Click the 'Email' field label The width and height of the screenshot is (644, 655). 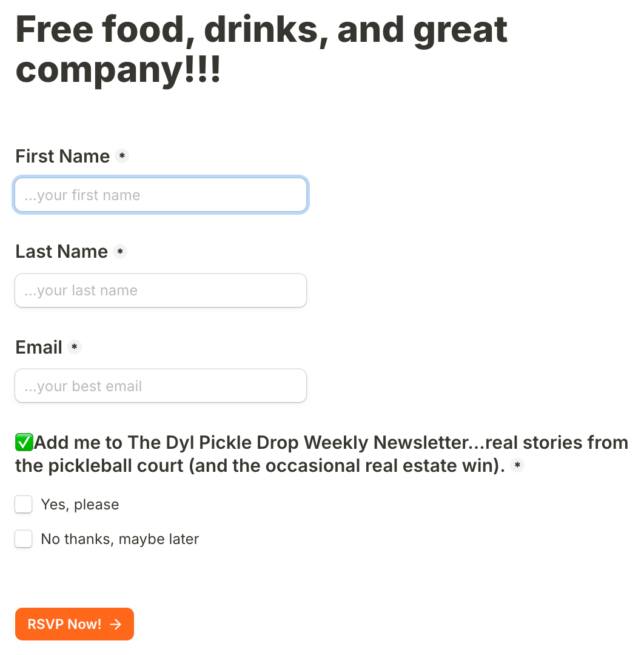click(x=39, y=347)
